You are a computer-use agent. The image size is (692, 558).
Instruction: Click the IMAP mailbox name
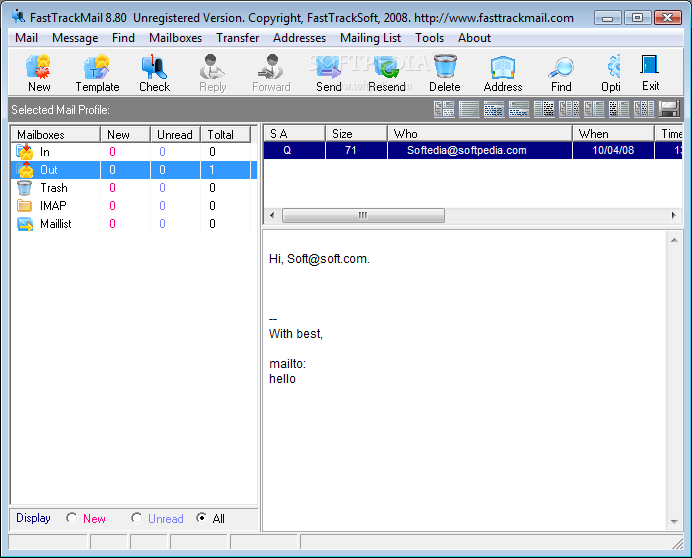coord(53,206)
